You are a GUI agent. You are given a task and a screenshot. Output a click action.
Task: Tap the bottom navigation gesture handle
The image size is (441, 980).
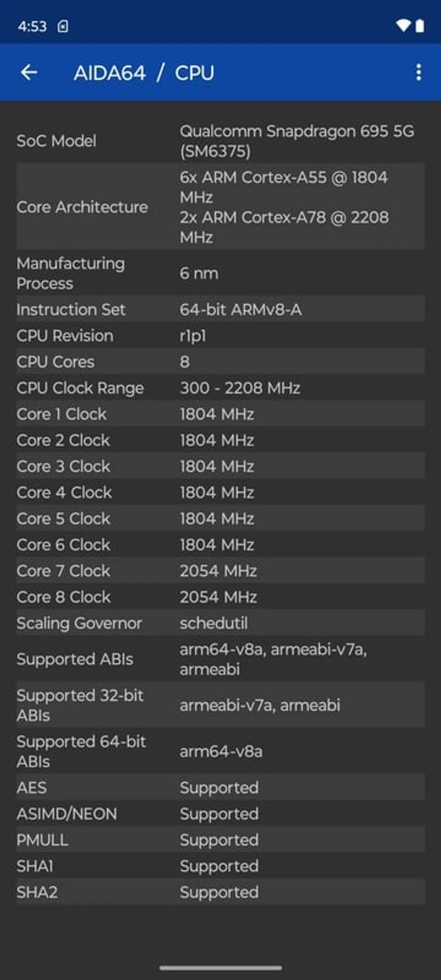pos(220,968)
